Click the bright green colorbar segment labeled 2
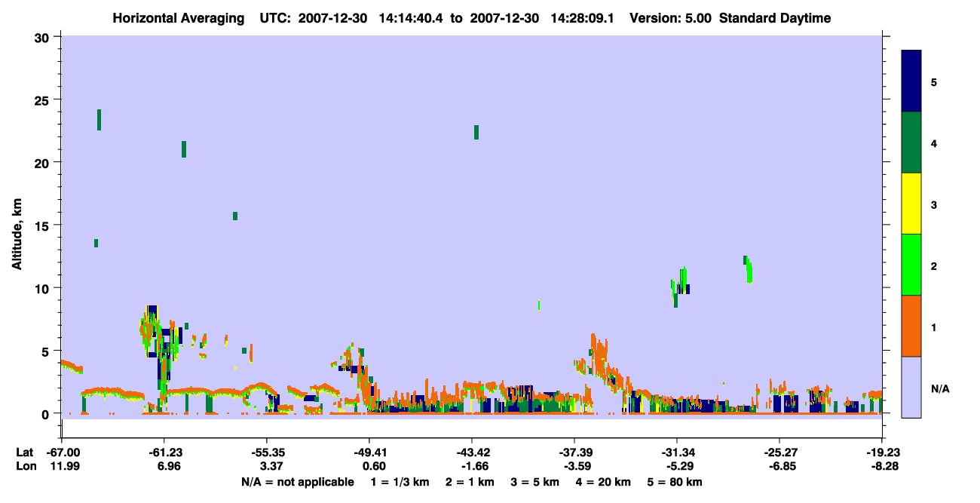The height and width of the screenshot is (503, 980). click(x=911, y=265)
